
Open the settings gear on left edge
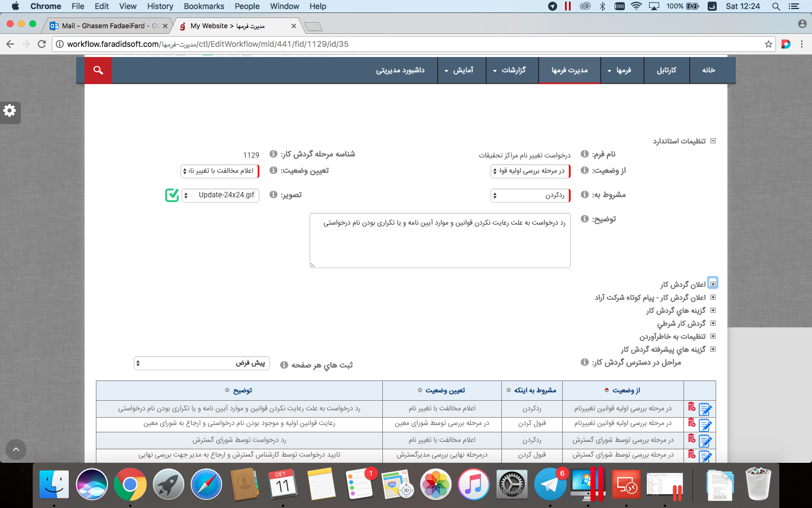point(10,111)
